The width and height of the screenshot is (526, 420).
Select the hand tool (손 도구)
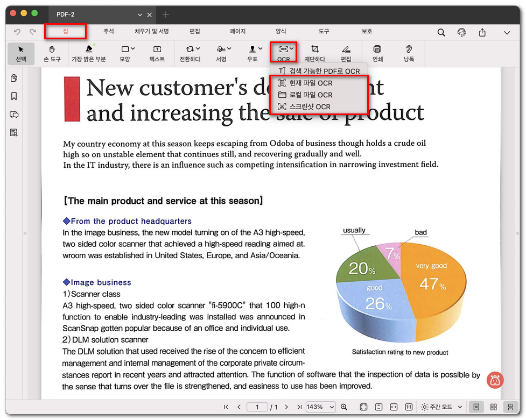click(51, 53)
